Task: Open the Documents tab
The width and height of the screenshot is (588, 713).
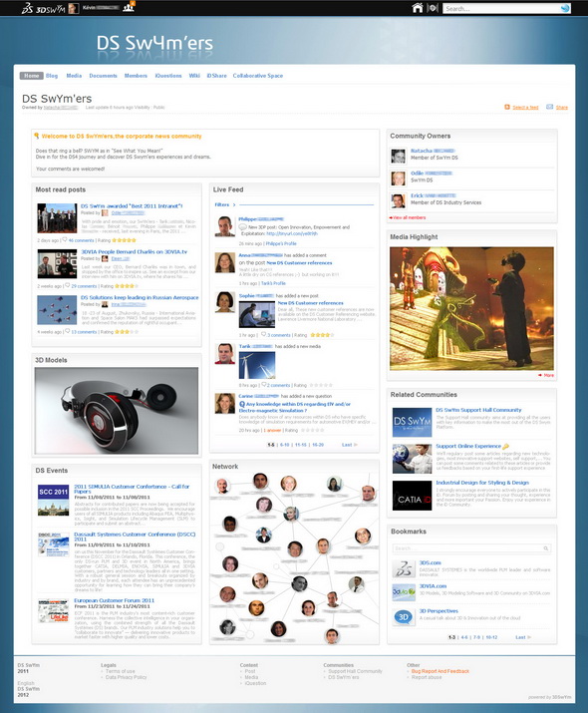Action: coord(104,76)
